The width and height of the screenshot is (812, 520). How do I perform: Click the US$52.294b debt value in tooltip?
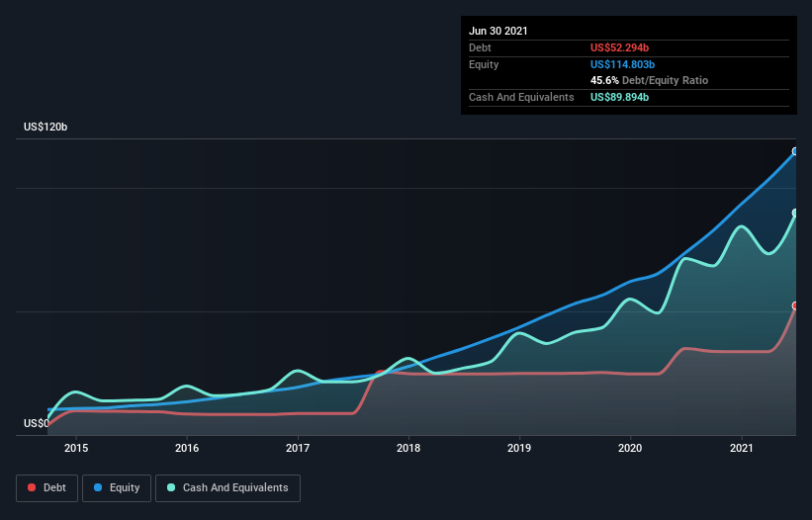(x=619, y=47)
